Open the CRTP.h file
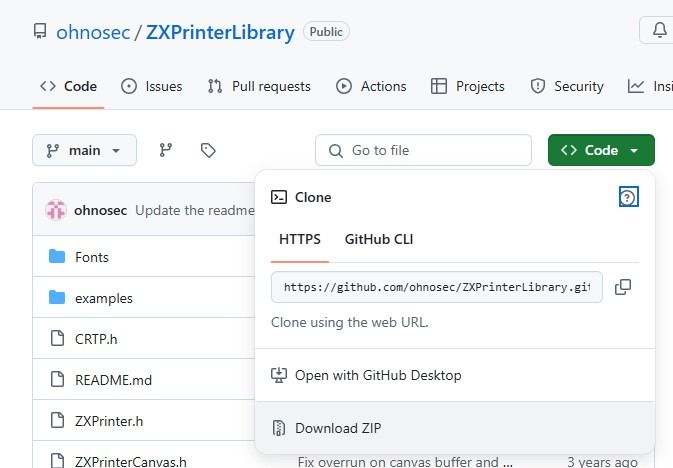The height and width of the screenshot is (468, 673). [x=96, y=339]
